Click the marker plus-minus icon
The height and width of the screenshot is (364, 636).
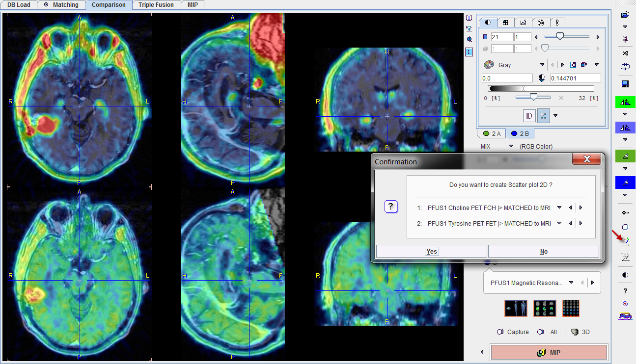pyautogui.click(x=625, y=212)
